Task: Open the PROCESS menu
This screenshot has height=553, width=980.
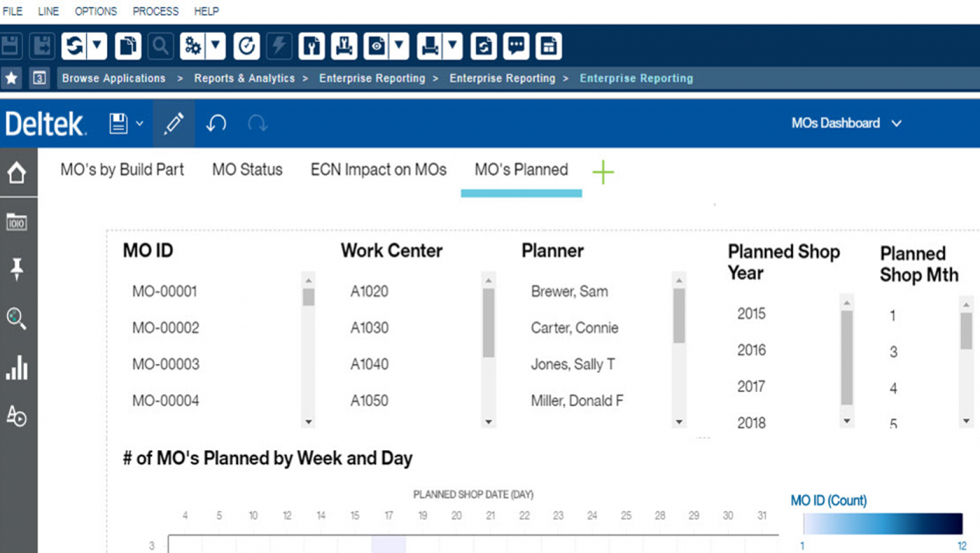Action: pyautogui.click(x=155, y=11)
